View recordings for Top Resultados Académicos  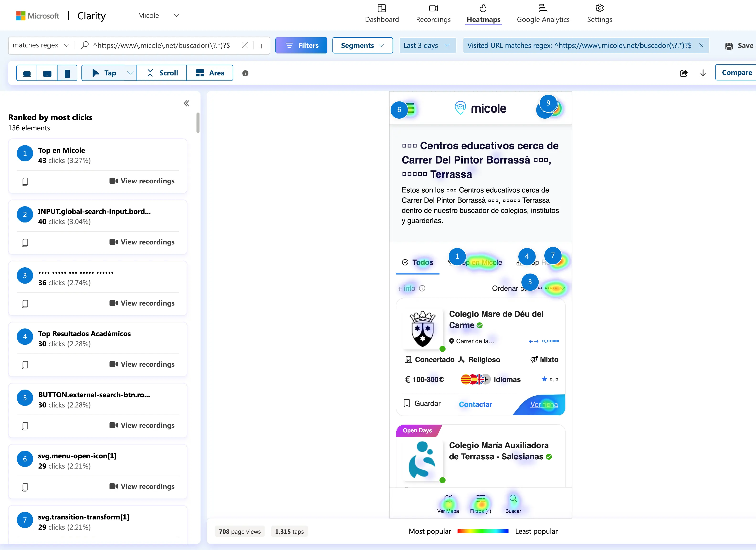point(142,364)
